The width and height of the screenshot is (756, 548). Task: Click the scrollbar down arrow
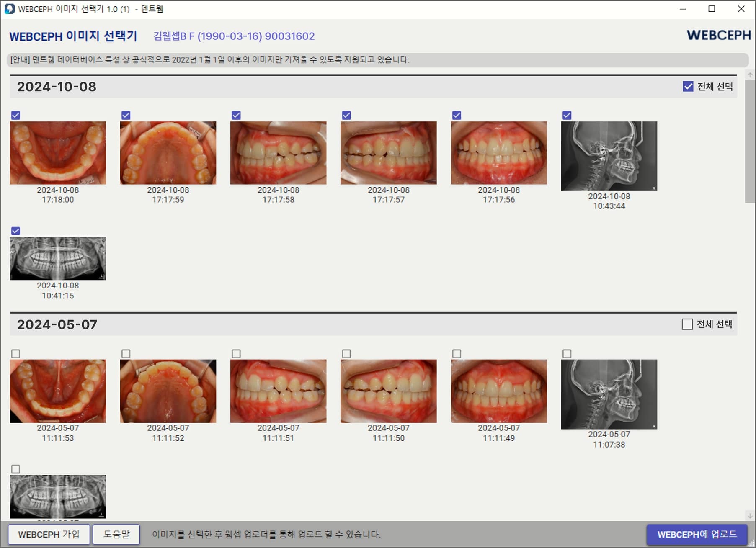click(750, 515)
